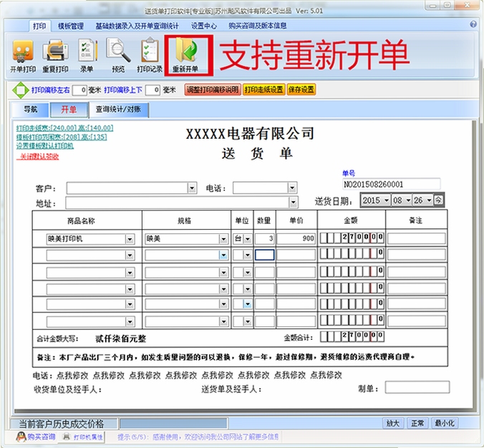Click the 放大 button

pos(392,423)
